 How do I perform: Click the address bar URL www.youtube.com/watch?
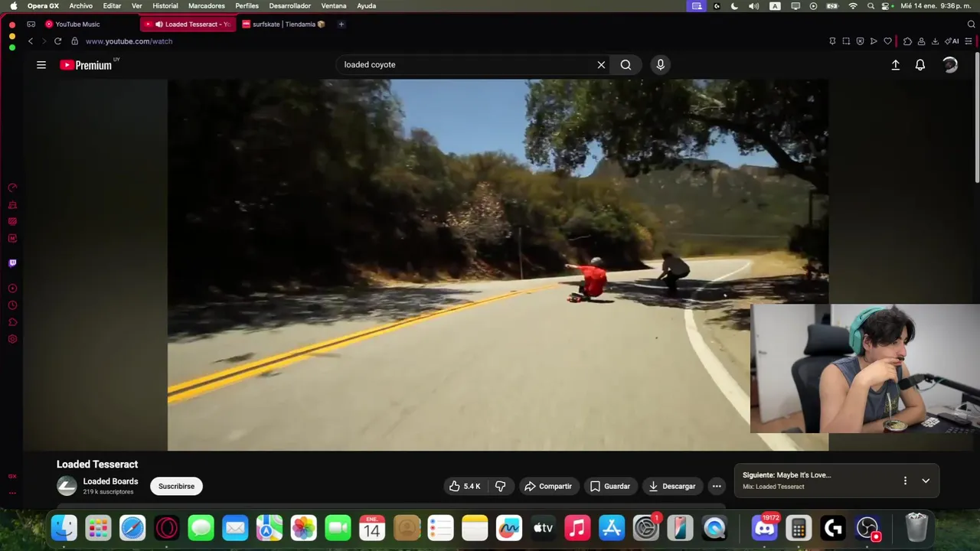129,41
